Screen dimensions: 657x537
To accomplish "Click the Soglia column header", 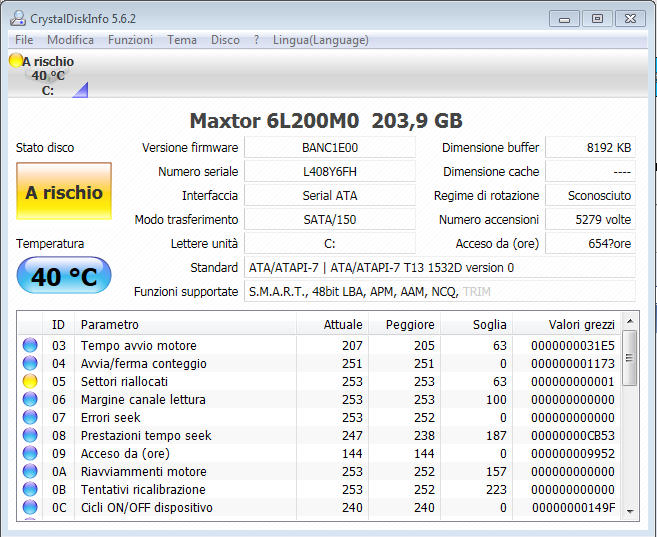I will point(476,324).
